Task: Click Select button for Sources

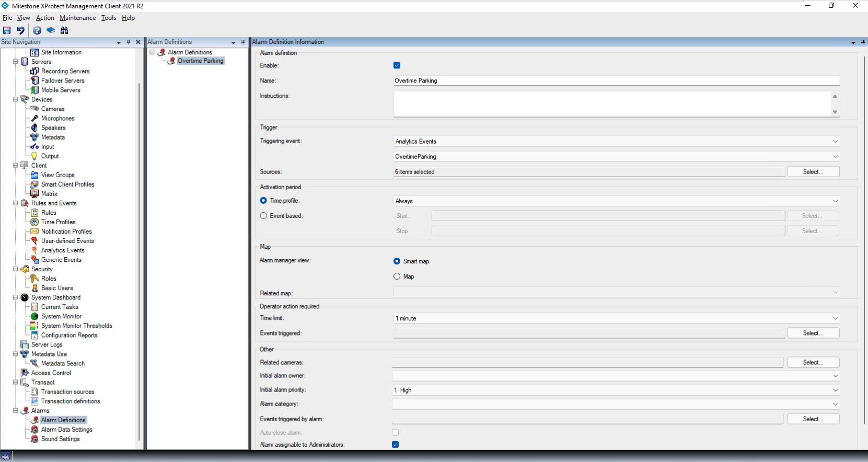Action: pyautogui.click(x=813, y=171)
